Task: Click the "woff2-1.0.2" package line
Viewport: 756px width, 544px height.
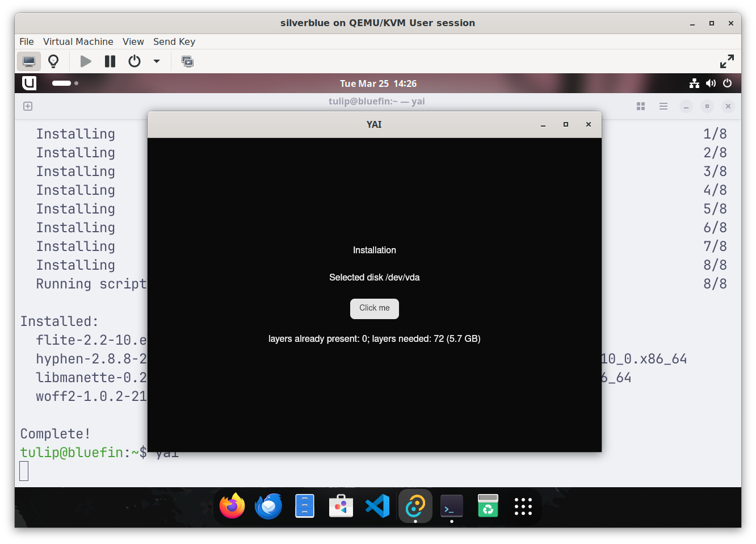Action: pyautogui.click(x=91, y=396)
